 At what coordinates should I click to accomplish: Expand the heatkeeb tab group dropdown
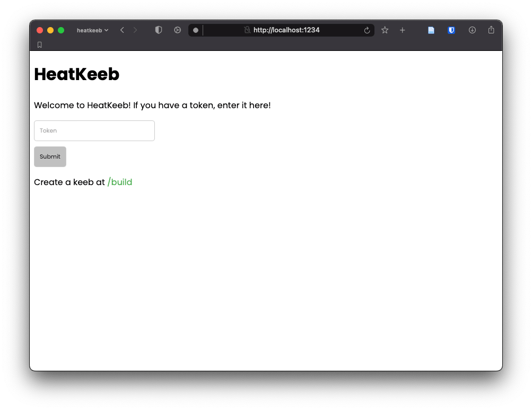tap(92, 30)
